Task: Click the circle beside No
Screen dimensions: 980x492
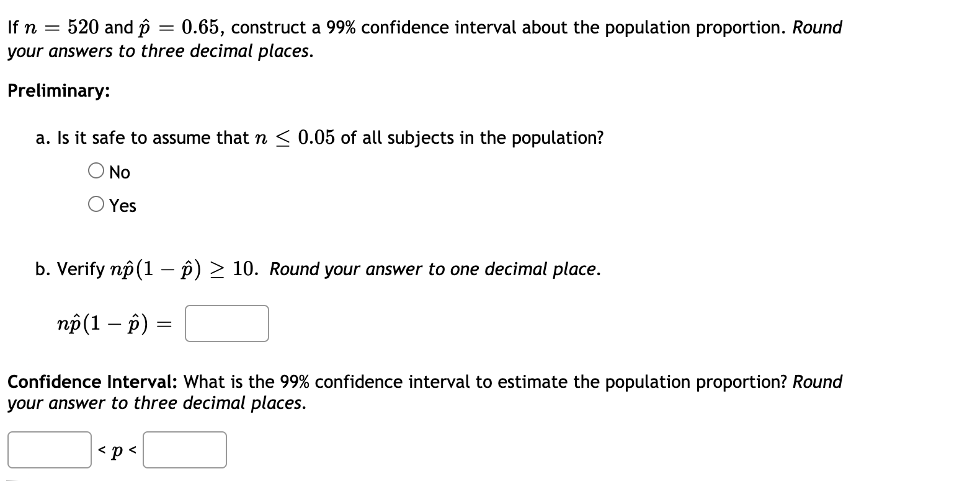Action: 96,172
